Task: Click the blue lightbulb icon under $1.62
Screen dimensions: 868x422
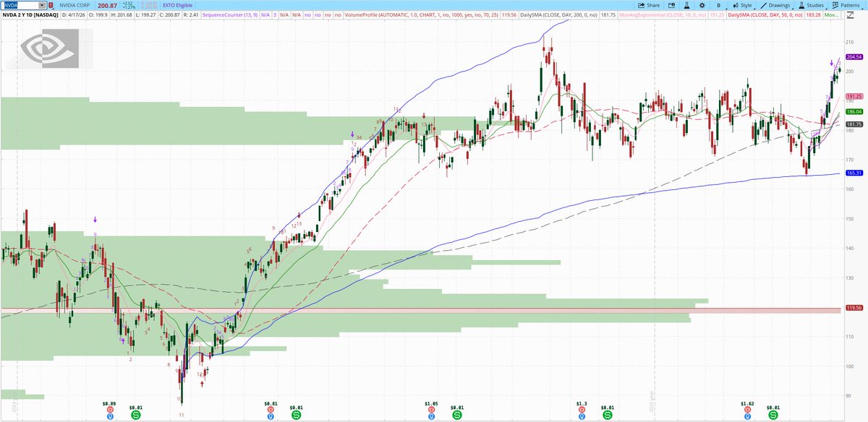Action: [747, 415]
